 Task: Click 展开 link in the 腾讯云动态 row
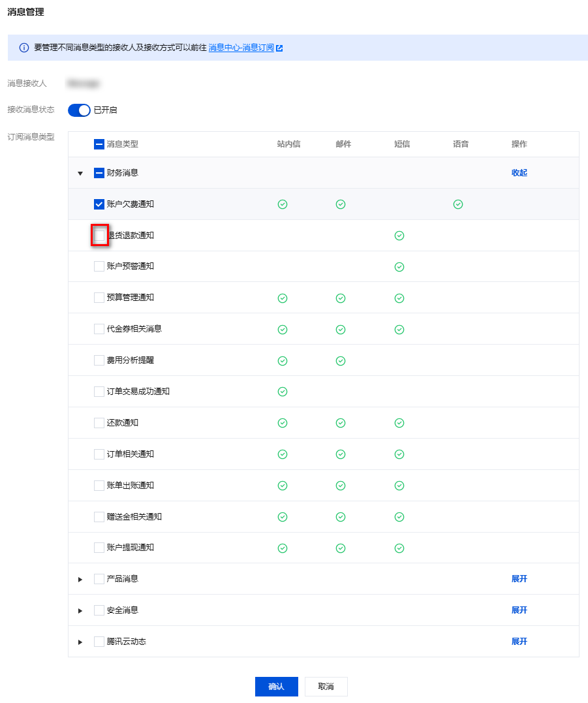point(519,642)
